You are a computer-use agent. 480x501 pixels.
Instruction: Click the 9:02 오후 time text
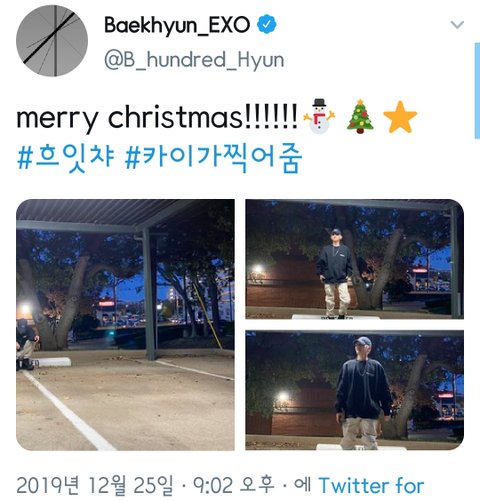(x=234, y=486)
